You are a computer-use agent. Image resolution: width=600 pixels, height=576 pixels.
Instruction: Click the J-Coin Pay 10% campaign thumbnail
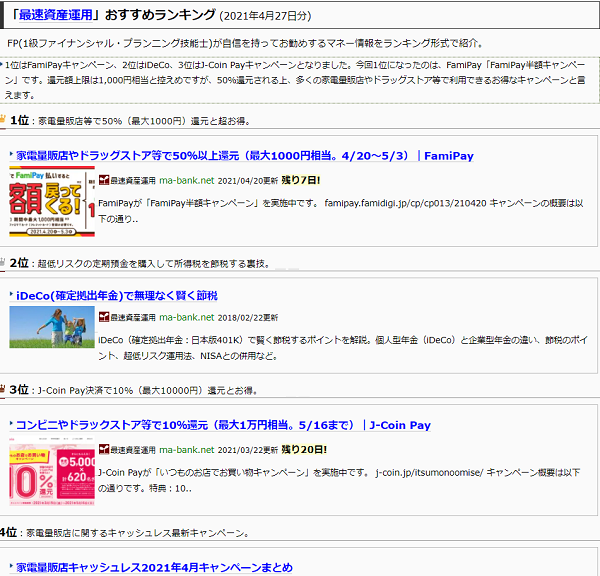pos(52,471)
